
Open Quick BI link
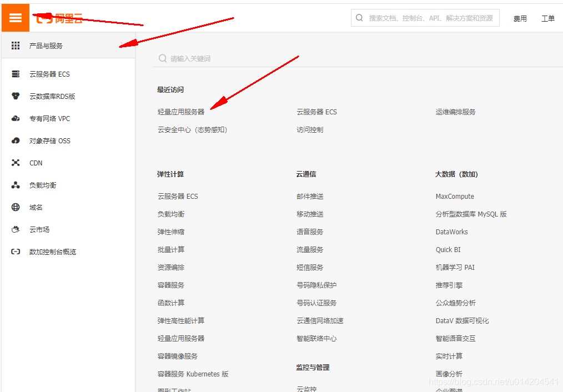pyautogui.click(x=448, y=249)
